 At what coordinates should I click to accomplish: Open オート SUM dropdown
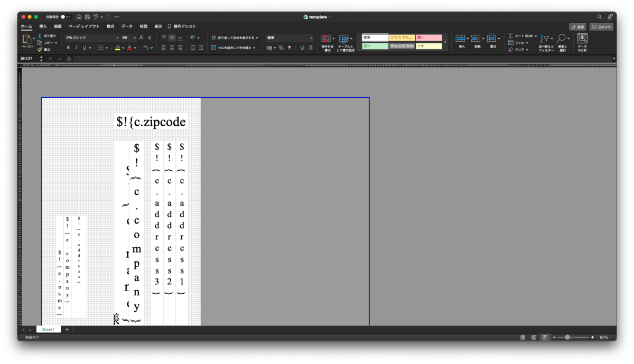[x=536, y=36]
